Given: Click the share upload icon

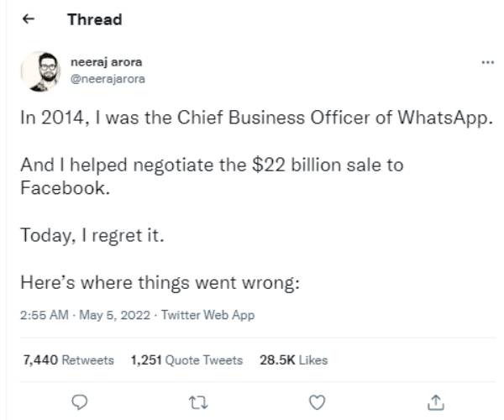Looking at the screenshot, I should click(435, 402).
